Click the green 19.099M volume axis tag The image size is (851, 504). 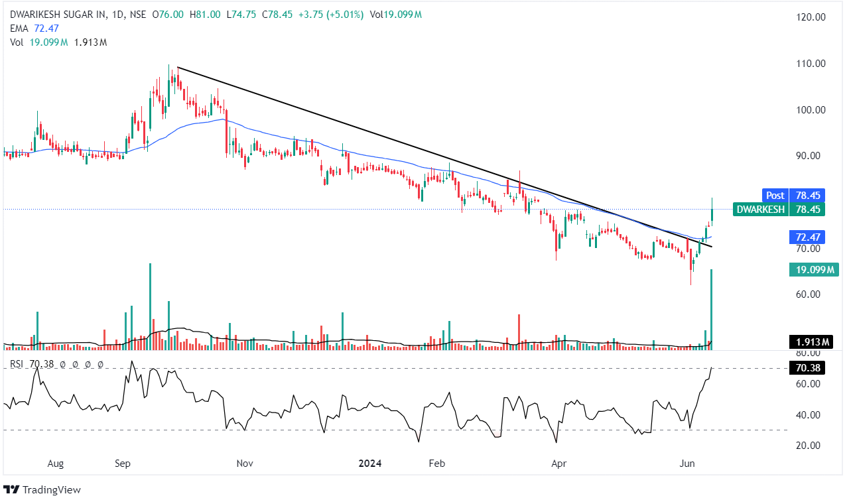point(813,269)
